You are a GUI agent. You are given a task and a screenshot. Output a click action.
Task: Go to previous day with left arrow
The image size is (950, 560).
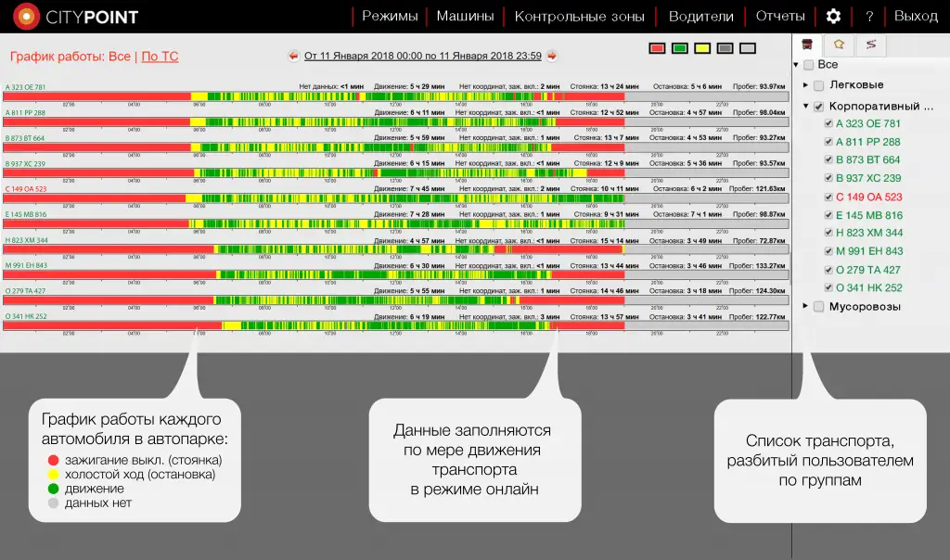click(x=294, y=56)
